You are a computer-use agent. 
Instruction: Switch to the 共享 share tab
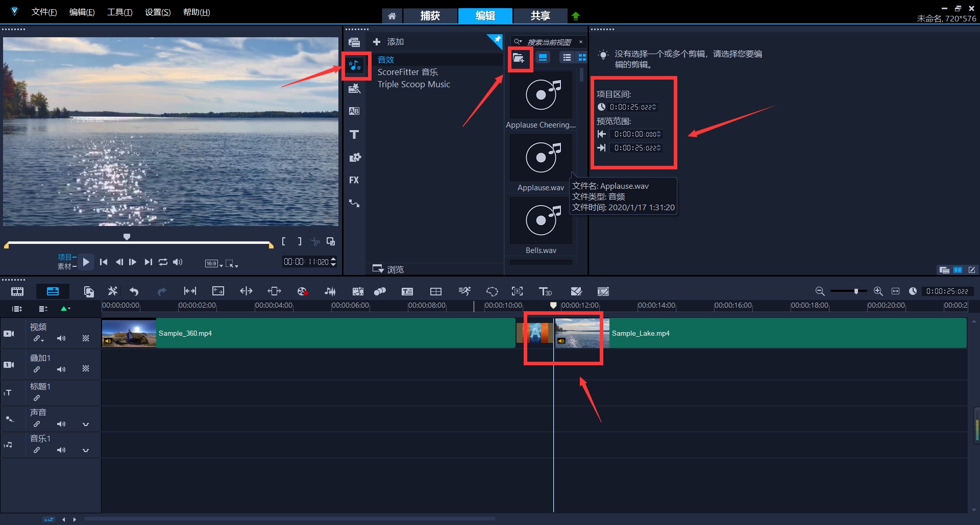(540, 16)
